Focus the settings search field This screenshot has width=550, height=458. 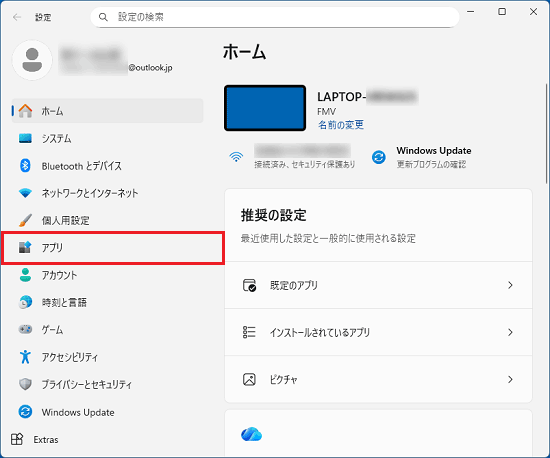275,17
